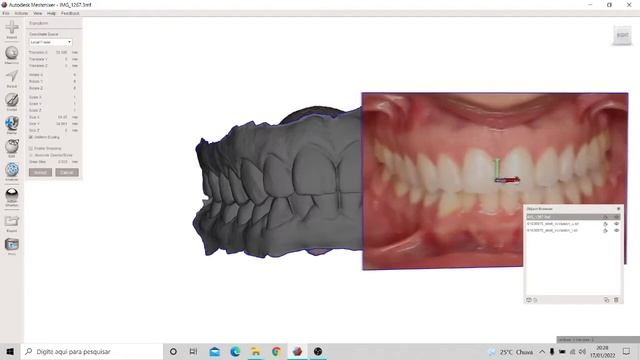Click lock icon of third object row

pyautogui.click(x=605, y=231)
